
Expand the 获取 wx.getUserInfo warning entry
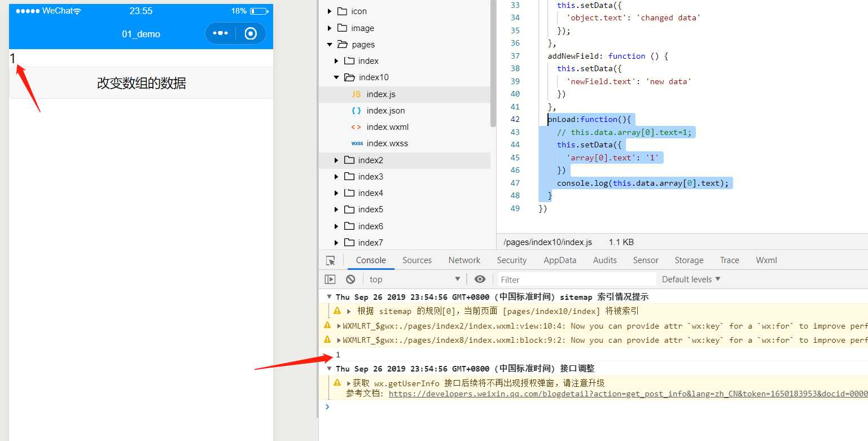click(349, 383)
